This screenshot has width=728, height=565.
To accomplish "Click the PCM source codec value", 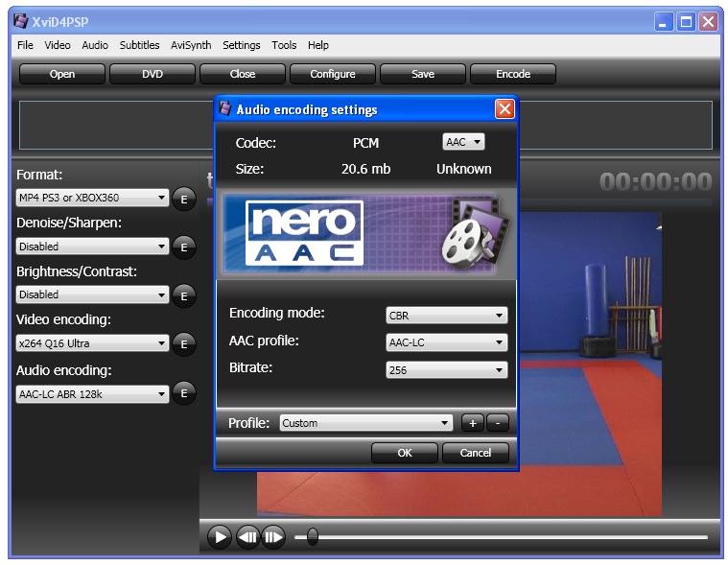I will tap(365, 143).
